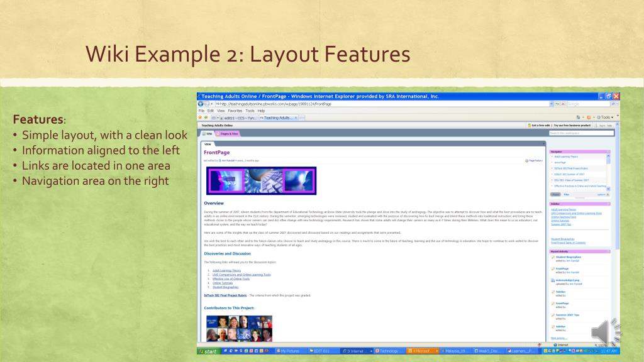Image resolution: width=644 pixels, height=362 pixels.
Task: Click the Home icon in the IE command bar
Action: click(x=579, y=118)
